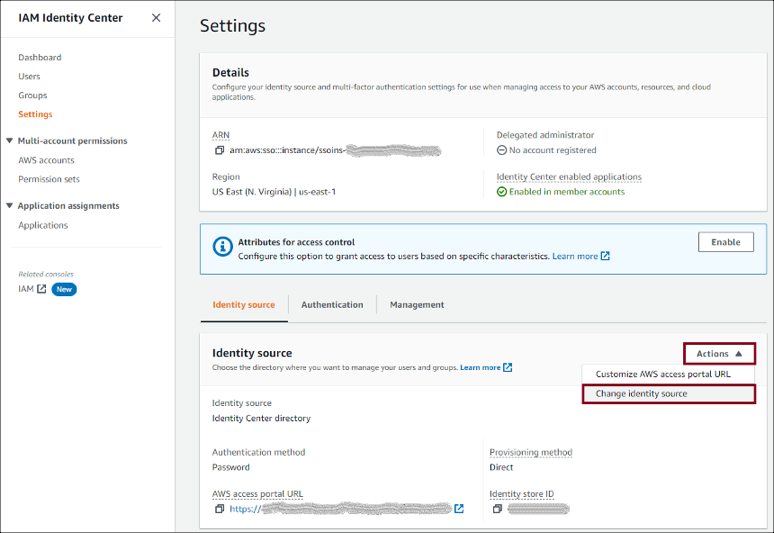Close the IAM Identity Center sidebar
Screen dimensions: 774x533
pos(155,18)
